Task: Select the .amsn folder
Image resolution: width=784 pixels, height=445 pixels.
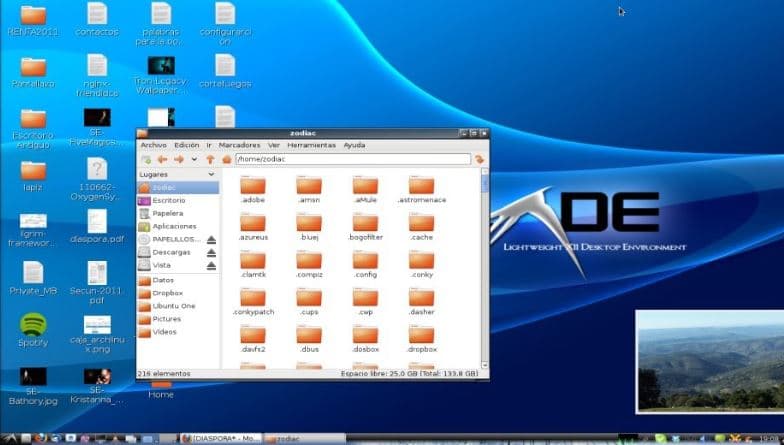Action: [x=309, y=190]
